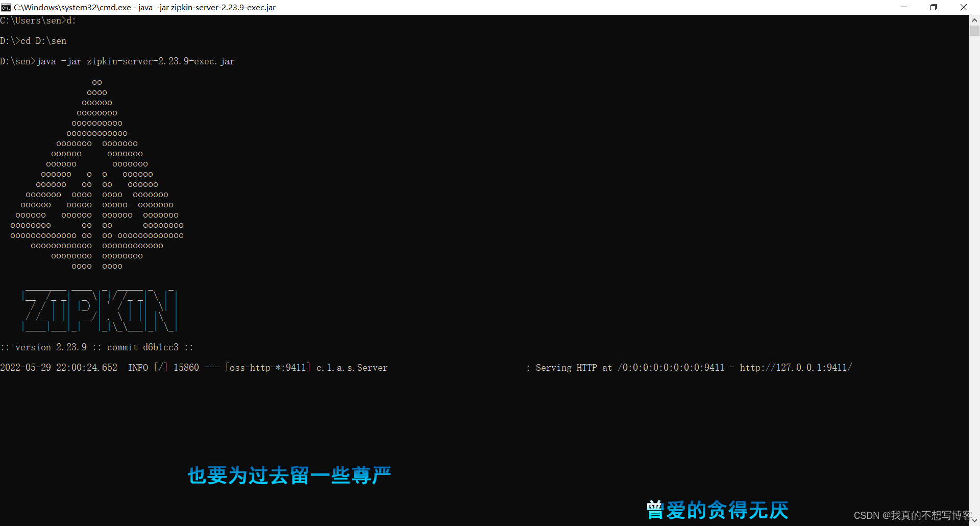
Task: Click the http://127.0.0.1:9411/ URL text
Action: tap(796, 368)
